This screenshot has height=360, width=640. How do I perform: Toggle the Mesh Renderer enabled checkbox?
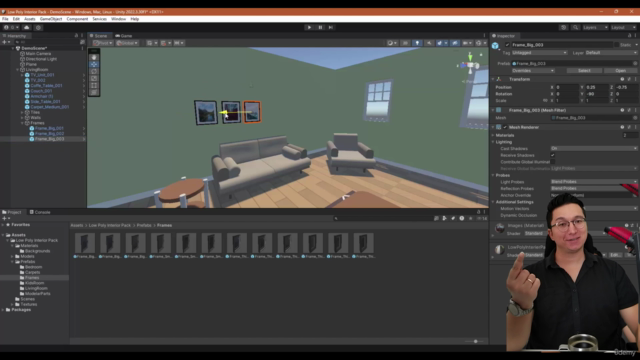point(505,127)
